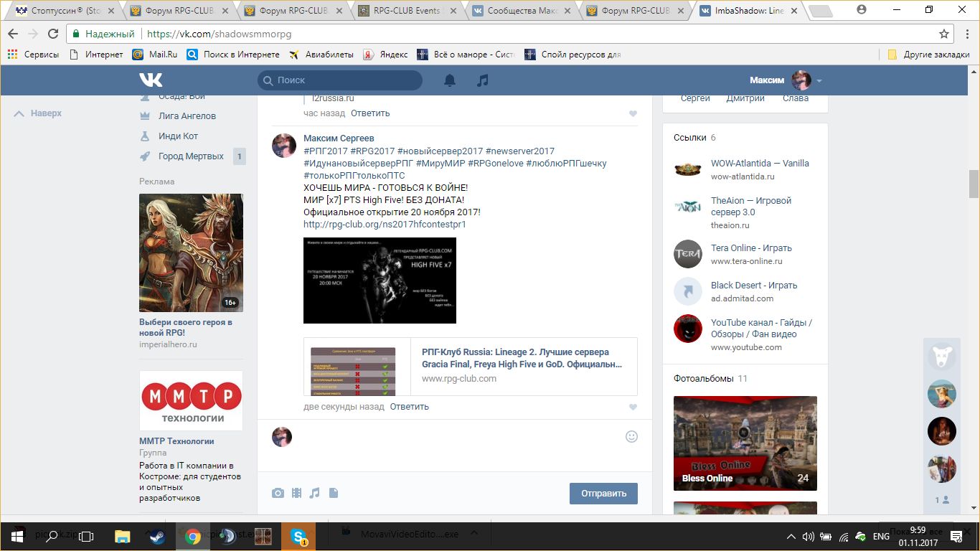Screen dimensions: 980x551
Task: Click the #РПГ2017 hashtag
Action: (x=326, y=151)
